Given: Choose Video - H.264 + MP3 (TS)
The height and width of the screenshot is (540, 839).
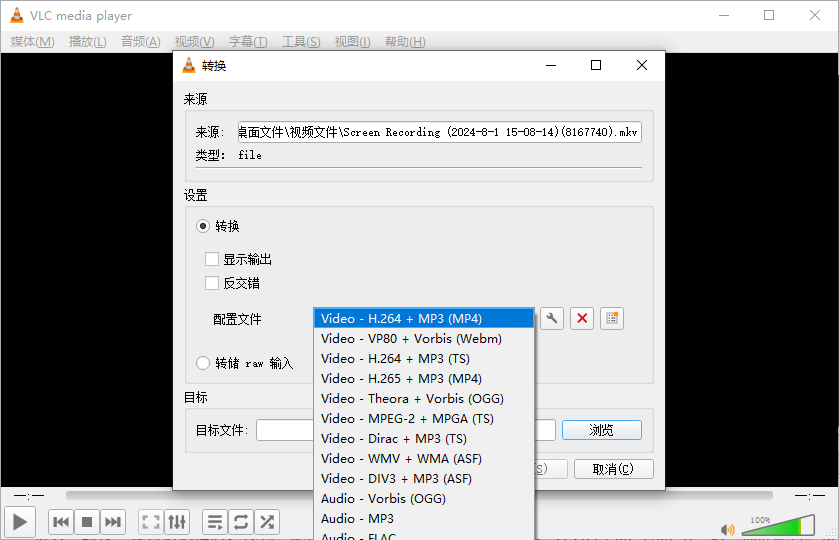Looking at the screenshot, I should pyautogui.click(x=424, y=358).
